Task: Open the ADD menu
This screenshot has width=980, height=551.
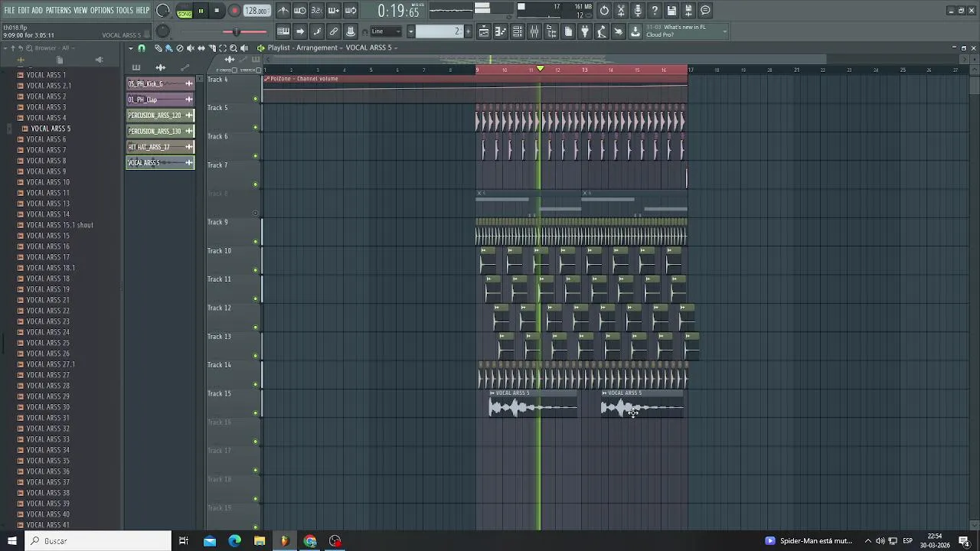Action: click(x=37, y=10)
